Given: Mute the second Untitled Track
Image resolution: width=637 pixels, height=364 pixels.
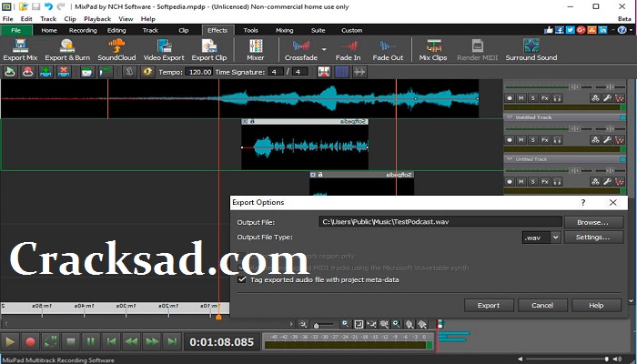Looking at the screenshot, I should point(521,140).
